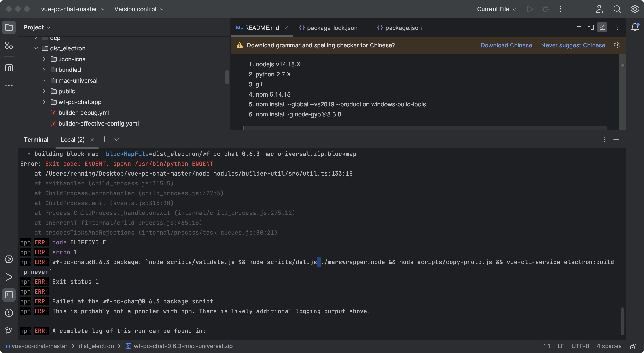Click Download Chinese in the banner
644x353 pixels.
point(506,45)
